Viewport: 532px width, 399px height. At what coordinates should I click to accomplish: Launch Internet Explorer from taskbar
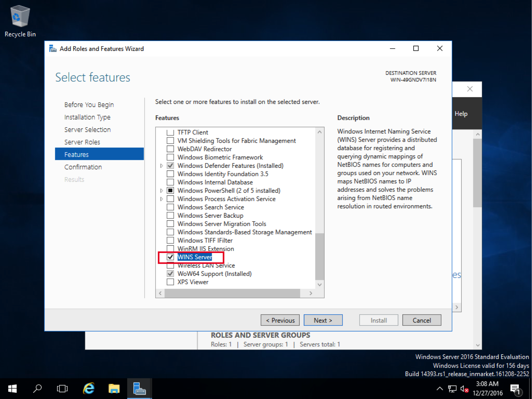tap(89, 389)
